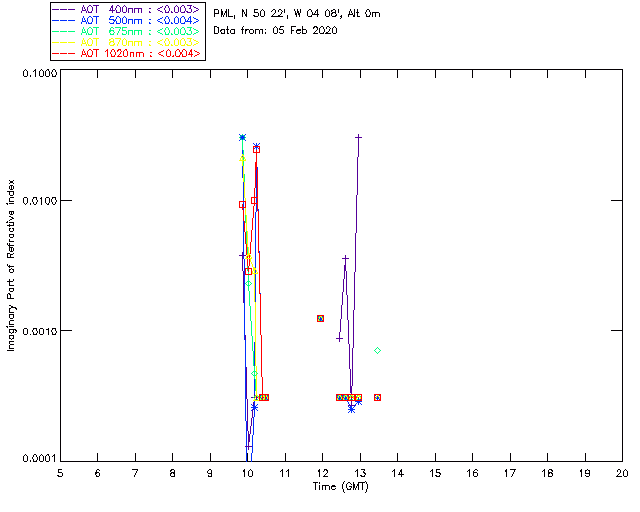
Task: Click the PML station location text
Action: coord(297,14)
